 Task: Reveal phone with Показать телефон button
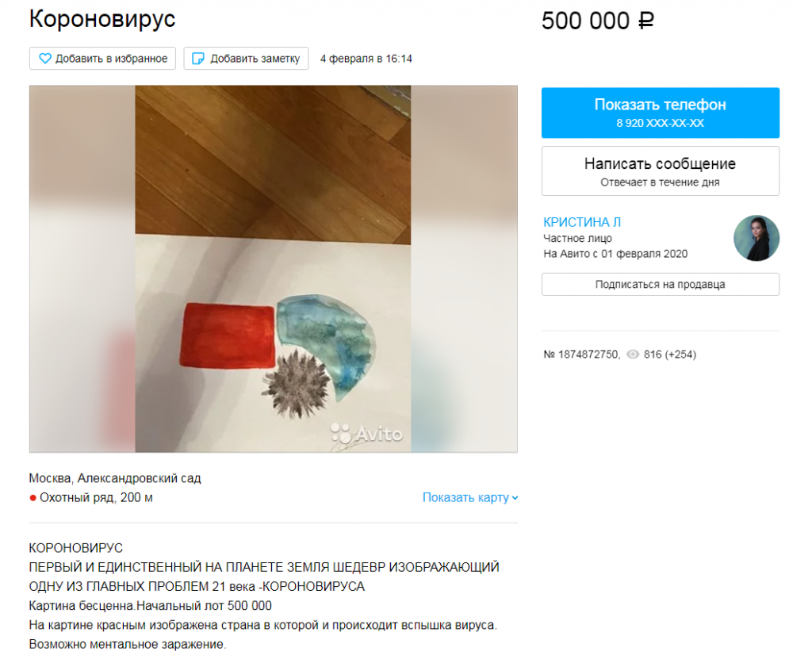[x=661, y=113]
